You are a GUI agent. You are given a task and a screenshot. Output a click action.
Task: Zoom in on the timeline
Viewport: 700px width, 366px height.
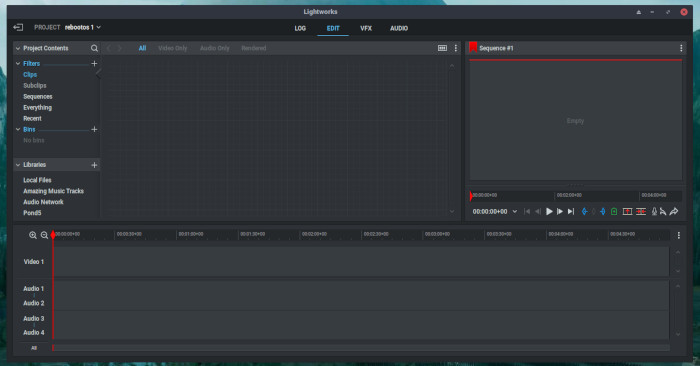33,235
